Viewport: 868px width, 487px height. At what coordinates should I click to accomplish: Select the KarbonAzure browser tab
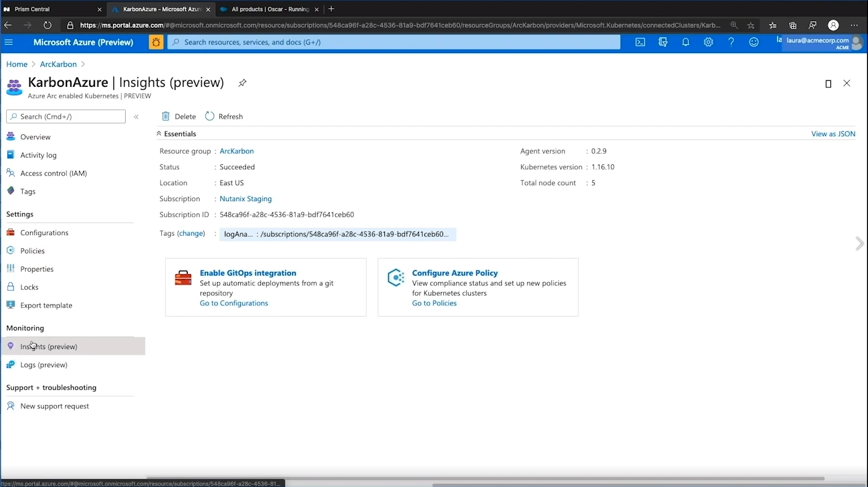point(162,9)
